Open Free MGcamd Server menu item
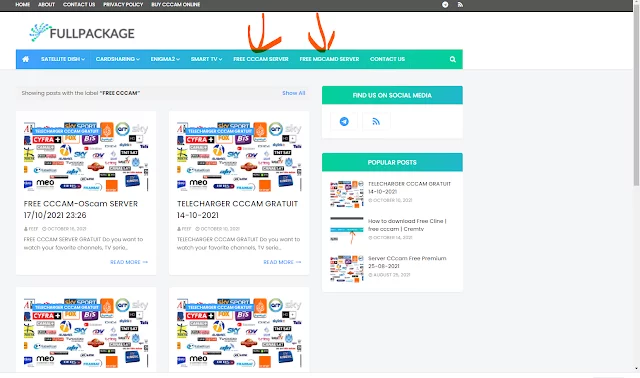Image resolution: width=640 pixels, height=378 pixels. pyautogui.click(x=329, y=59)
